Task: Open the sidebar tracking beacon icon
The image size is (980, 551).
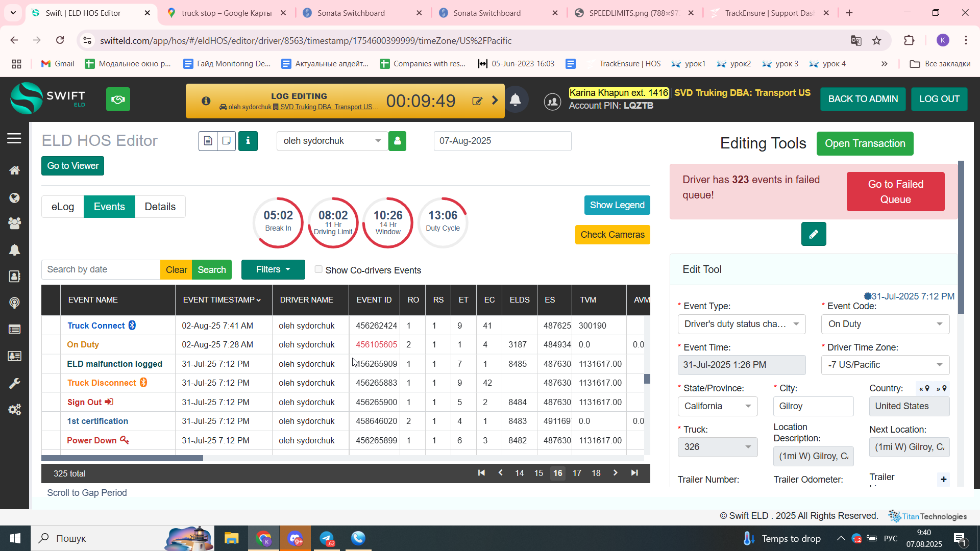Action: coord(14,303)
